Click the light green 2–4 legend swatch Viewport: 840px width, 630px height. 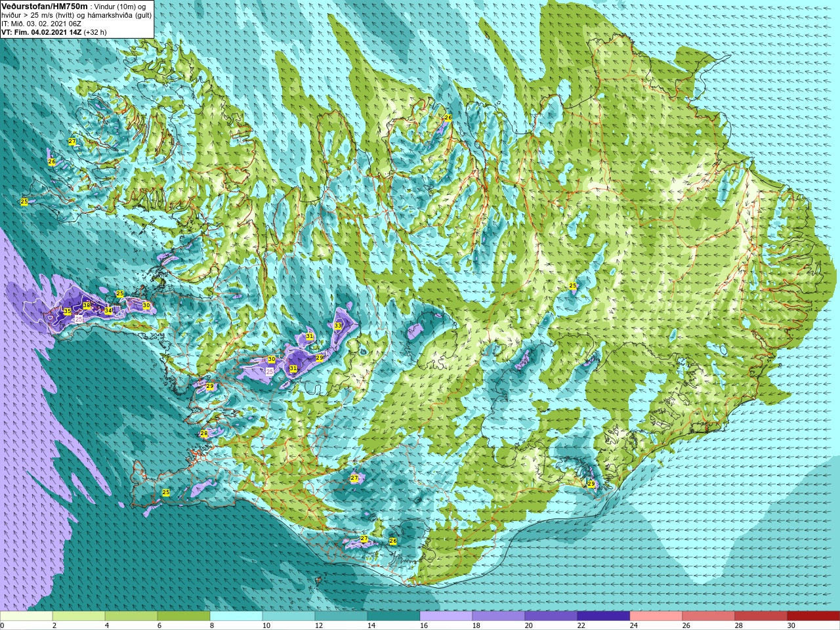(79, 616)
